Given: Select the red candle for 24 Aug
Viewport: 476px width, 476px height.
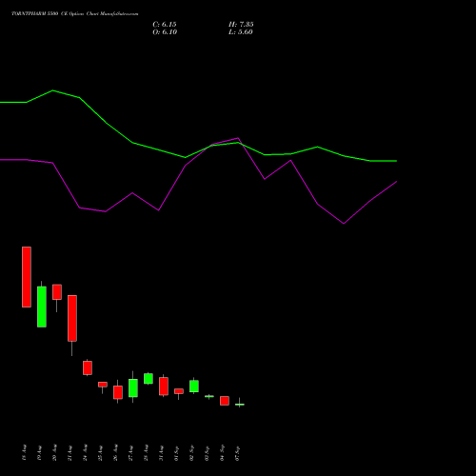Looking at the screenshot, I should click(88, 367).
